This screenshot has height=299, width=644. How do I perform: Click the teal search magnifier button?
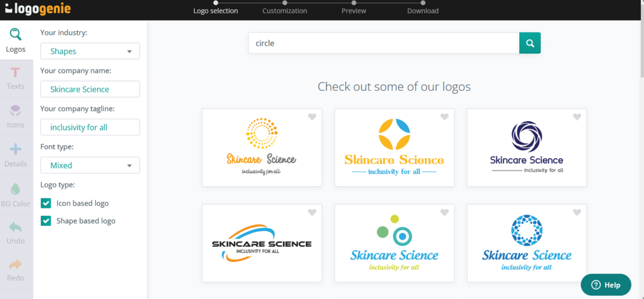530,43
